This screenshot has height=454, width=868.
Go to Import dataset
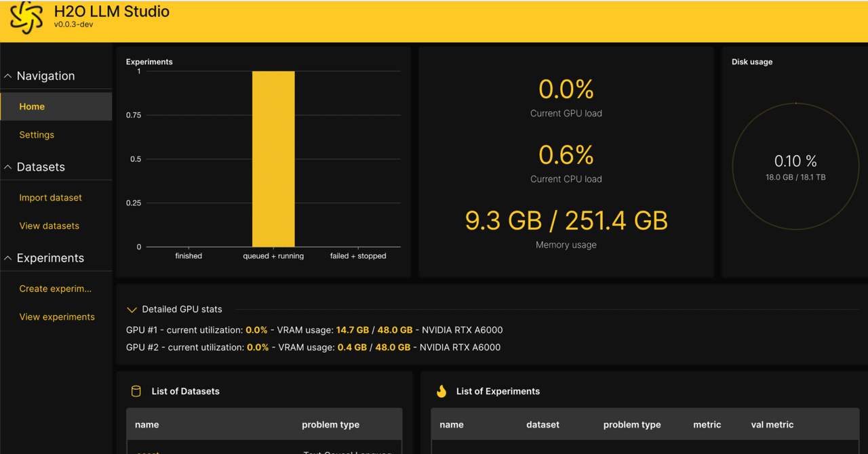coord(50,198)
